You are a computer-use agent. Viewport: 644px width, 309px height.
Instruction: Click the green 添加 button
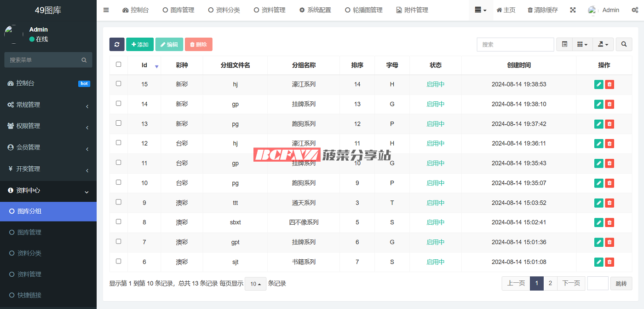[x=140, y=45]
